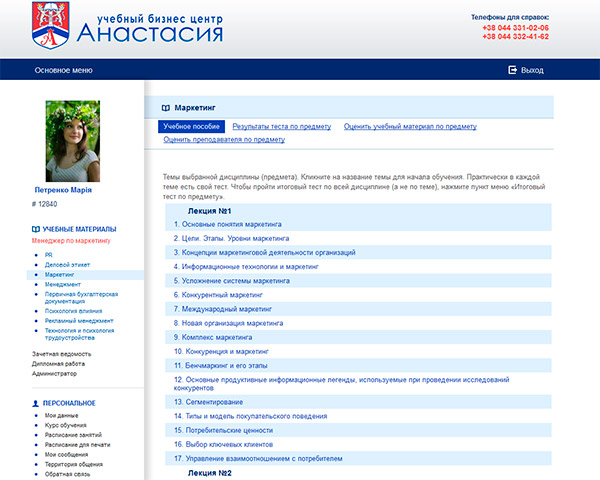Open Результаты теста по предмету
The height and width of the screenshot is (480, 600).
(x=283, y=127)
